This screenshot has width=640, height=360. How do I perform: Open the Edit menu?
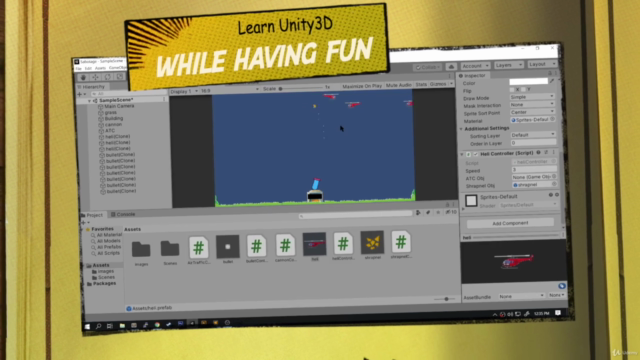(x=88, y=68)
